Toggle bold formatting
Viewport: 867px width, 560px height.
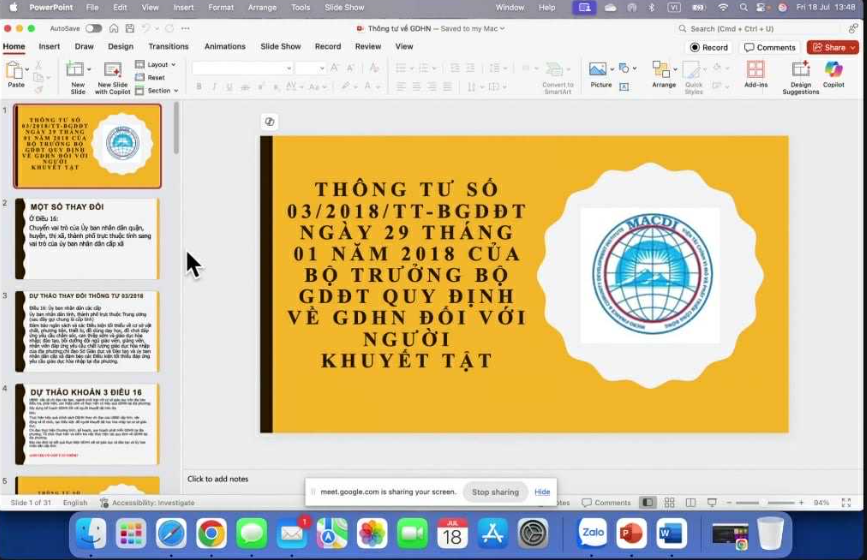click(x=199, y=87)
